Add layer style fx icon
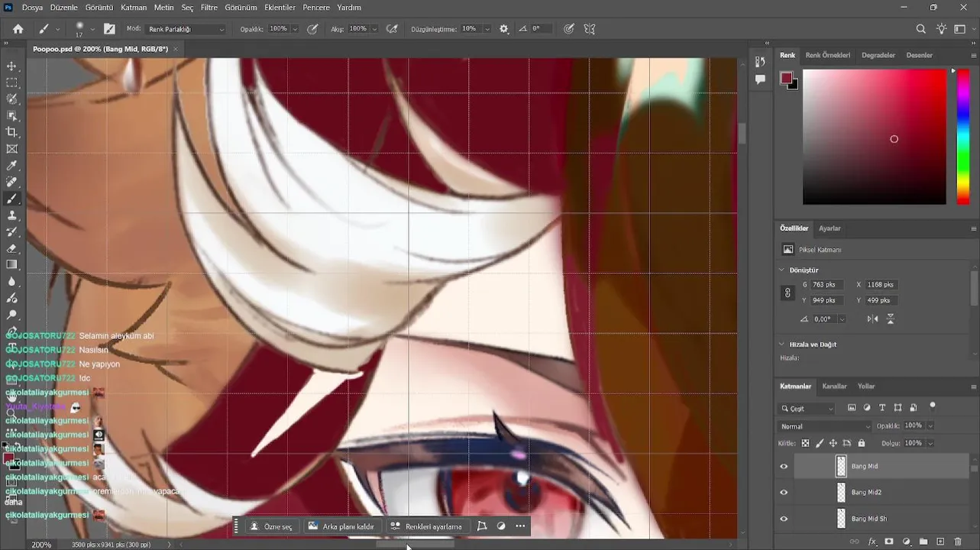980x550 pixels. 872,542
